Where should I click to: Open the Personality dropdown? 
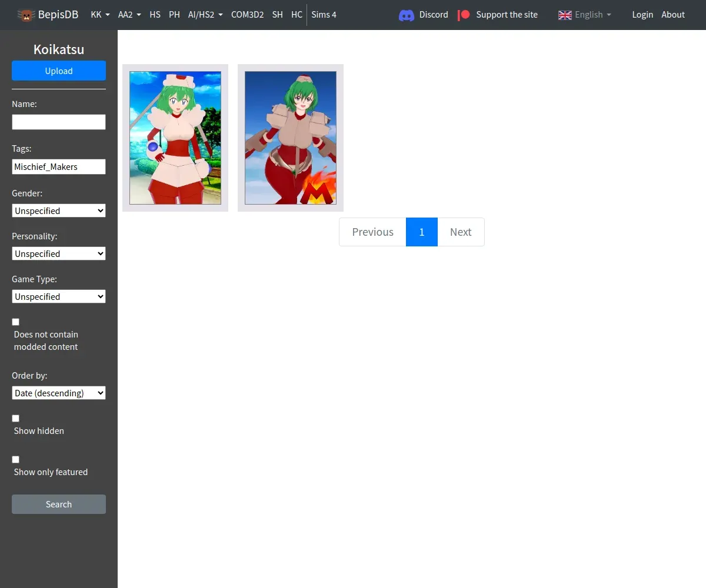(x=59, y=253)
